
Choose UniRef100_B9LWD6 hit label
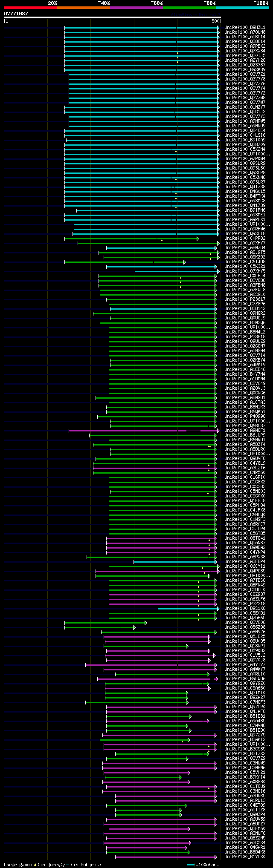(x=245, y=679)
